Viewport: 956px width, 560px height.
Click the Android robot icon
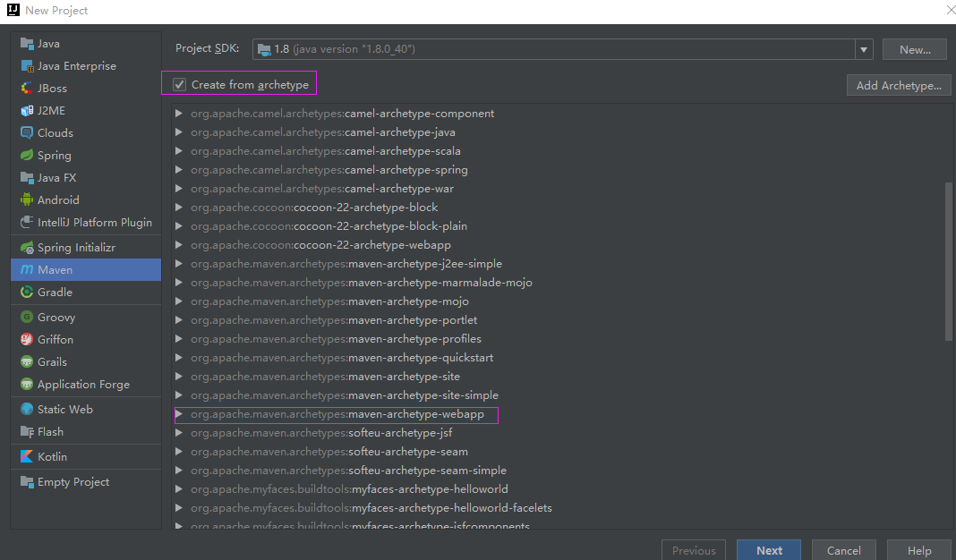point(27,199)
